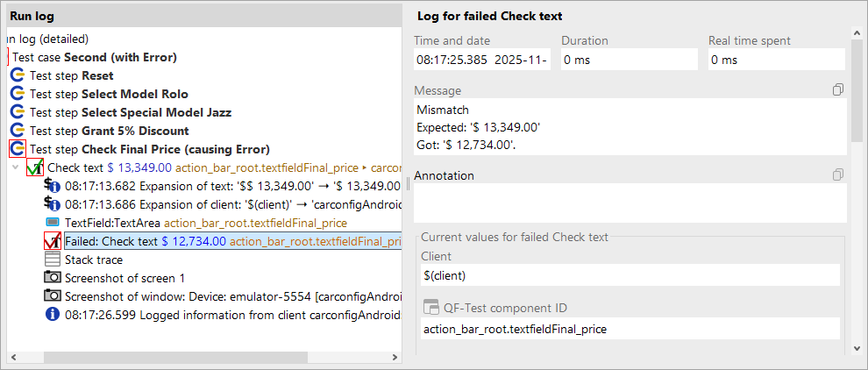Click the Check Final Price error step icon

point(18,149)
